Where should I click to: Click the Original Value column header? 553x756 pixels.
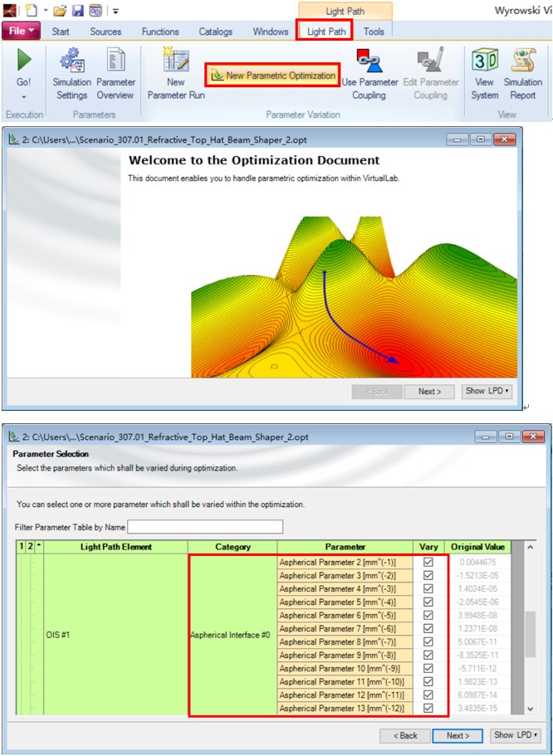tap(477, 547)
